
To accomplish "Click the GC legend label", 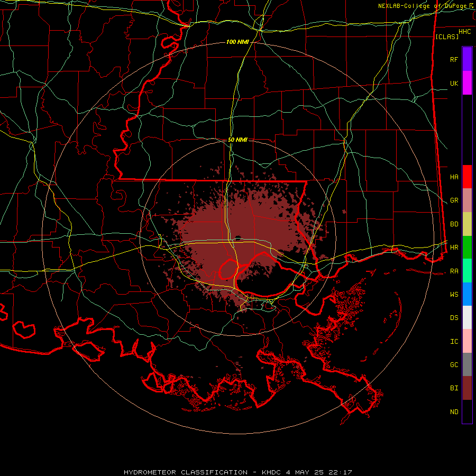I will (x=454, y=364).
